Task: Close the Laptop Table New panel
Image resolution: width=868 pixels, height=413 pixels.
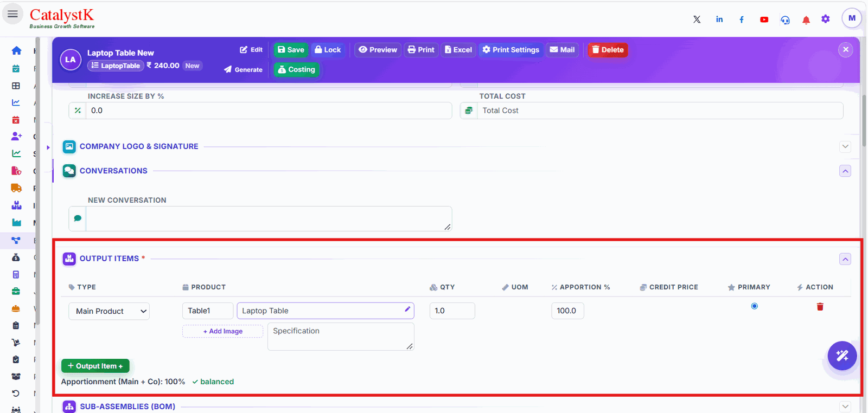Action: coord(845,50)
